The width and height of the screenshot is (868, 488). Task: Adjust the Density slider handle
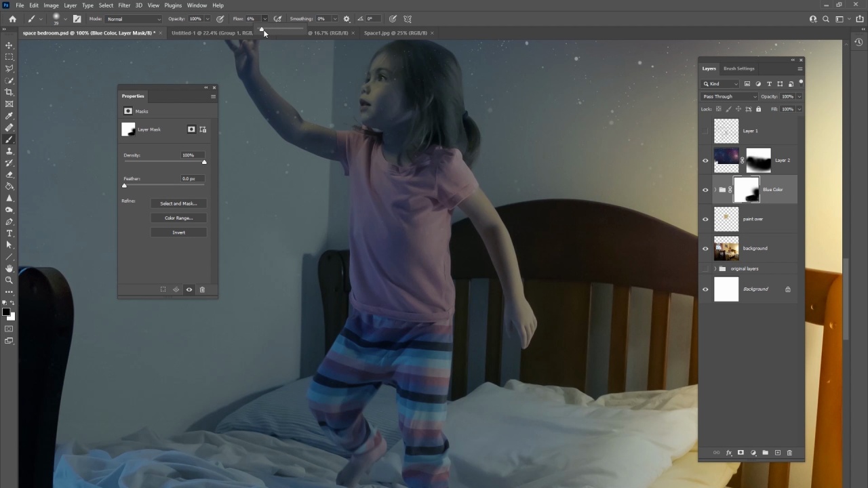[204, 162]
